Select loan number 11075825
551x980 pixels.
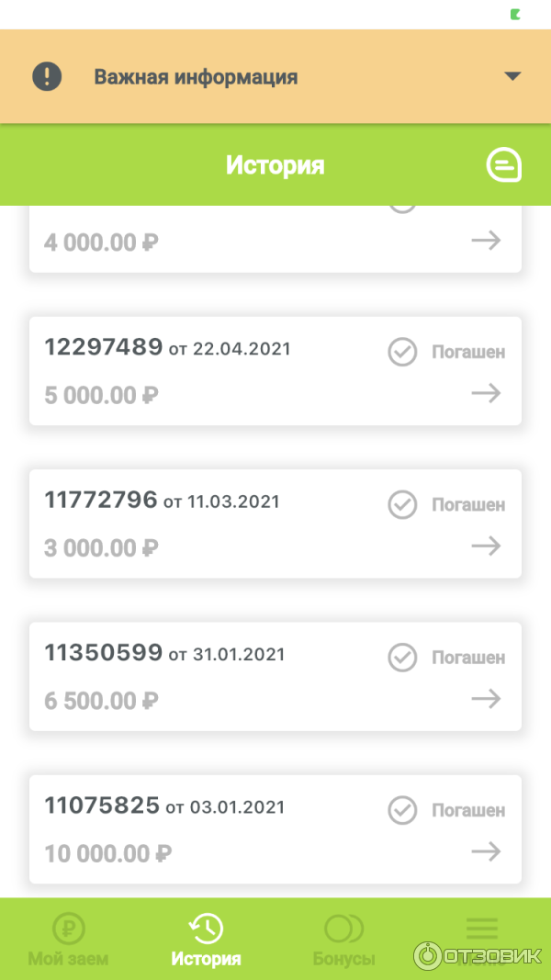coord(102,806)
